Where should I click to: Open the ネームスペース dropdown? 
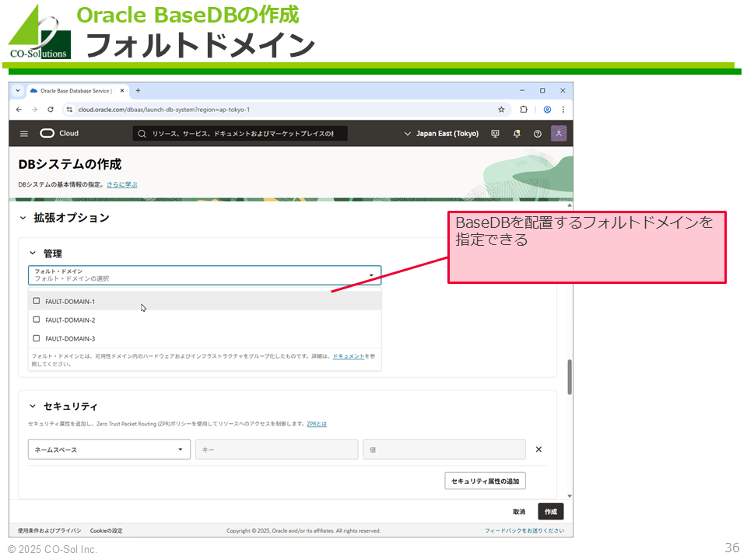(109, 449)
